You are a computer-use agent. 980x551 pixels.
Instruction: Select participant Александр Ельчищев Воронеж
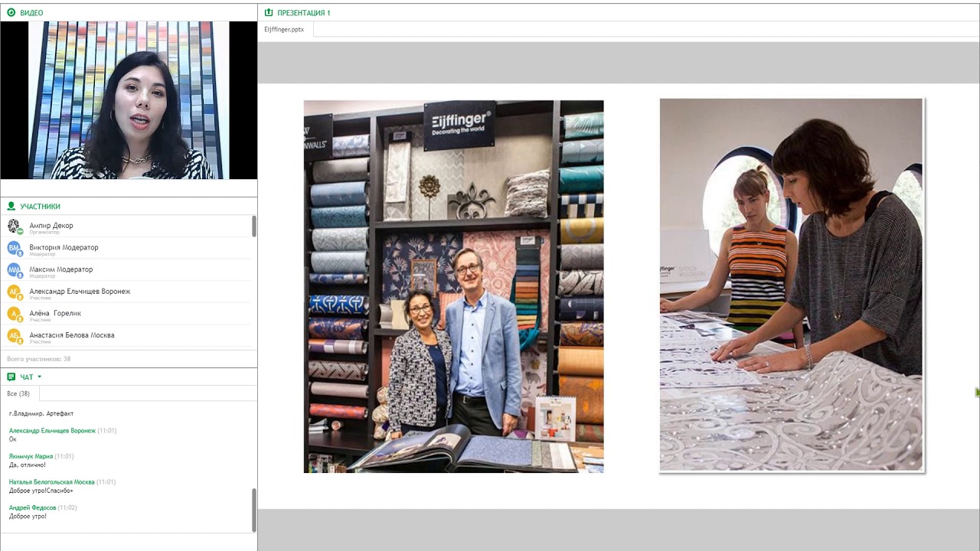pyautogui.click(x=126, y=292)
